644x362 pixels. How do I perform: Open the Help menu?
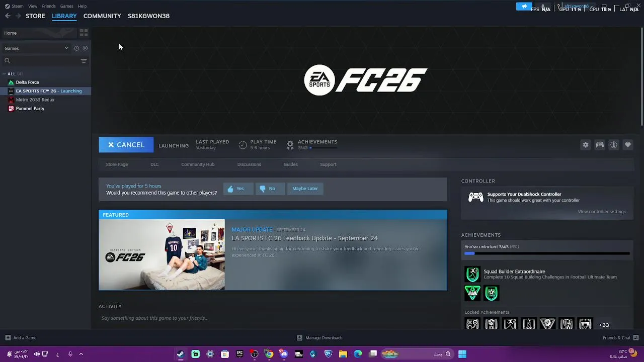82,6
